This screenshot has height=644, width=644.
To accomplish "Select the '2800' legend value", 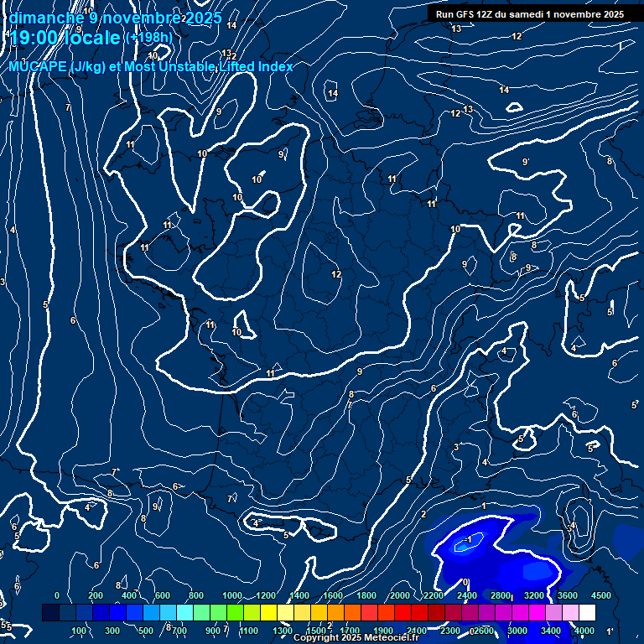I will click(501, 595).
